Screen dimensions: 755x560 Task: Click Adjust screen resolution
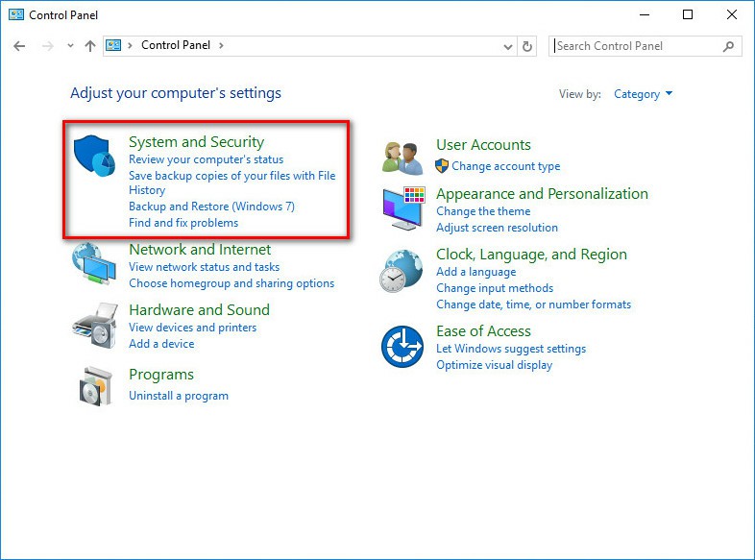(x=497, y=228)
